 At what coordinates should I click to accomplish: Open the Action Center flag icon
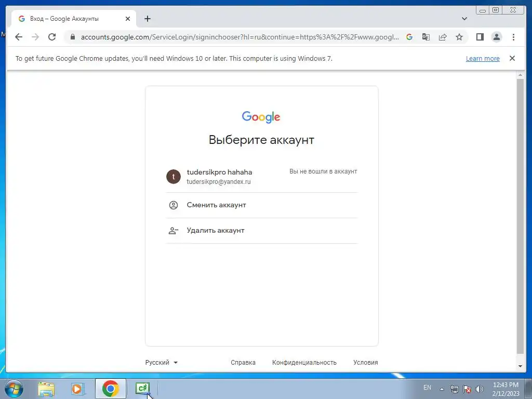[467, 389]
